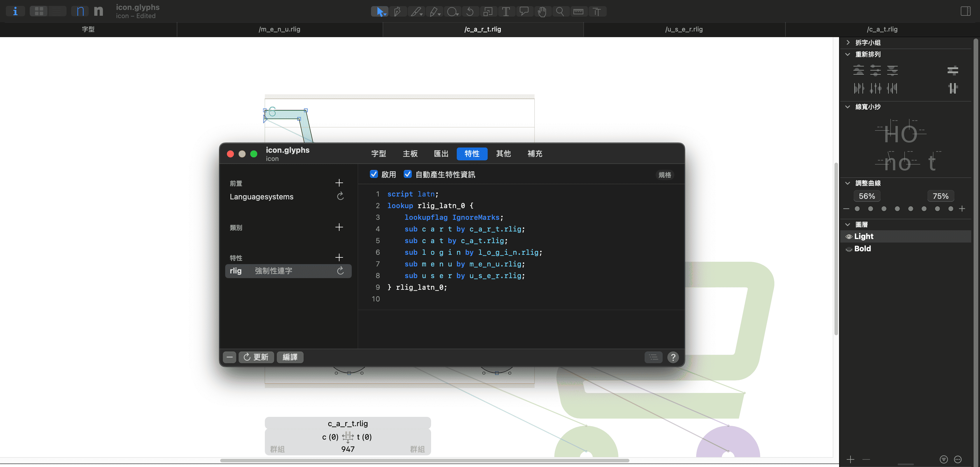Switch to the 主板 tab

tap(410, 154)
